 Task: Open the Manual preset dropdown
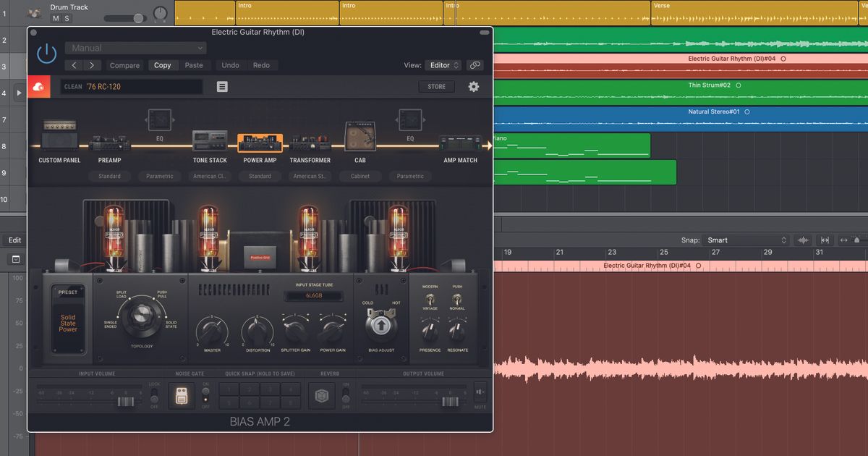pyautogui.click(x=135, y=47)
